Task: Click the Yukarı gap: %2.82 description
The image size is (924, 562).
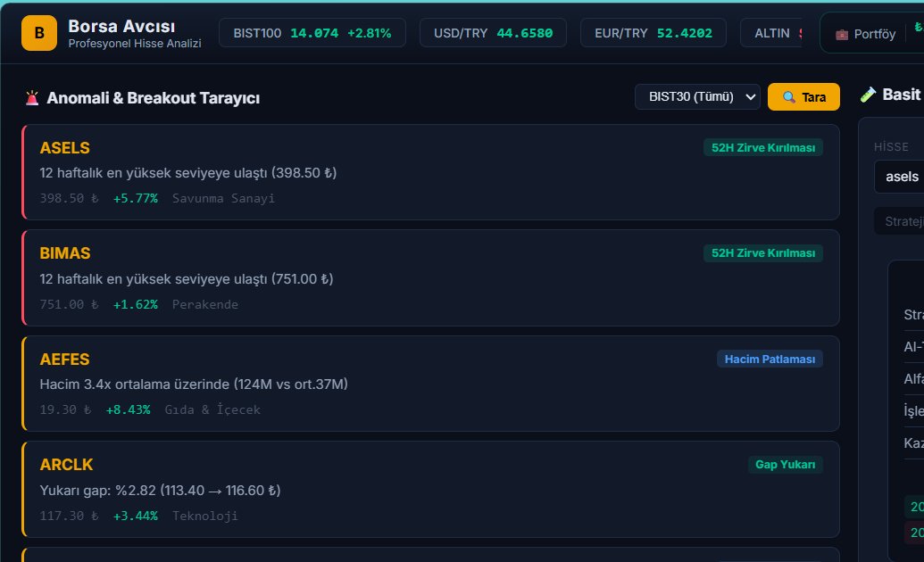Action: pos(160,491)
